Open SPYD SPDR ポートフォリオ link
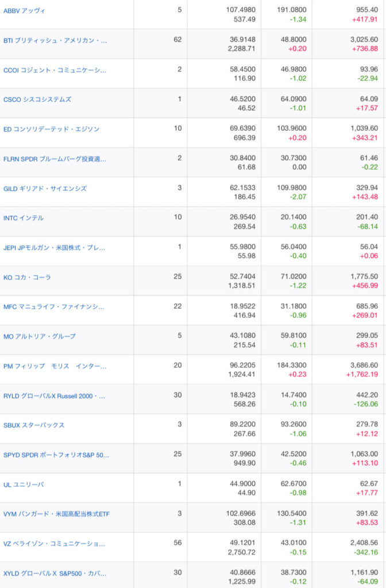This screenshot has width=386, height=588. [56, 455]
